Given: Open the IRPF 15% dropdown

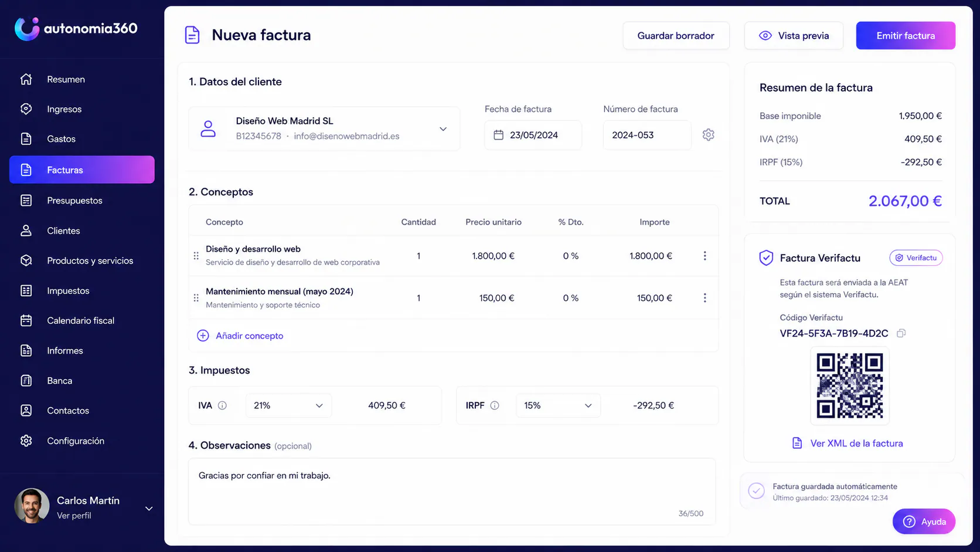Looking at the screenshot, I should click(558, 405).
